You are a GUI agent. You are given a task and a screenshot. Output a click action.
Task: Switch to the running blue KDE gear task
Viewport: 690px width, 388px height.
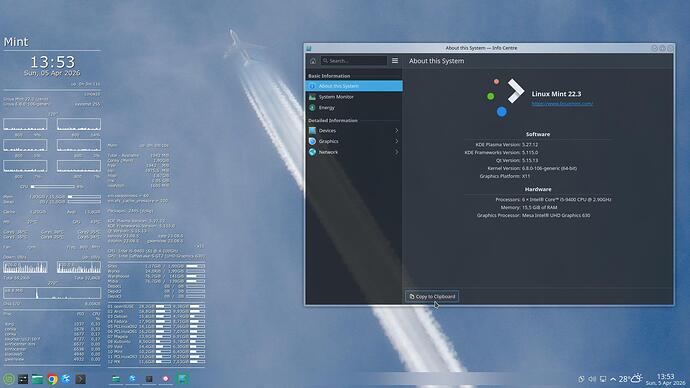tap(132, 379)
